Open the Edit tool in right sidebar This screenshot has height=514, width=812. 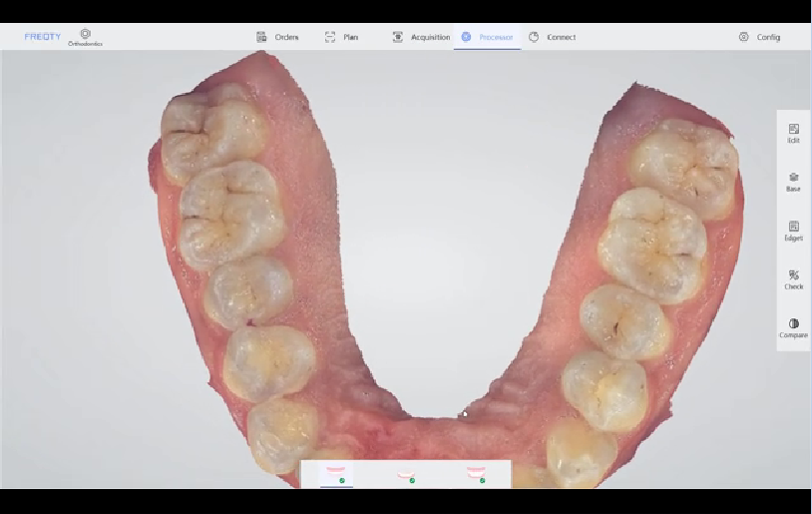[x=793, y=133]
